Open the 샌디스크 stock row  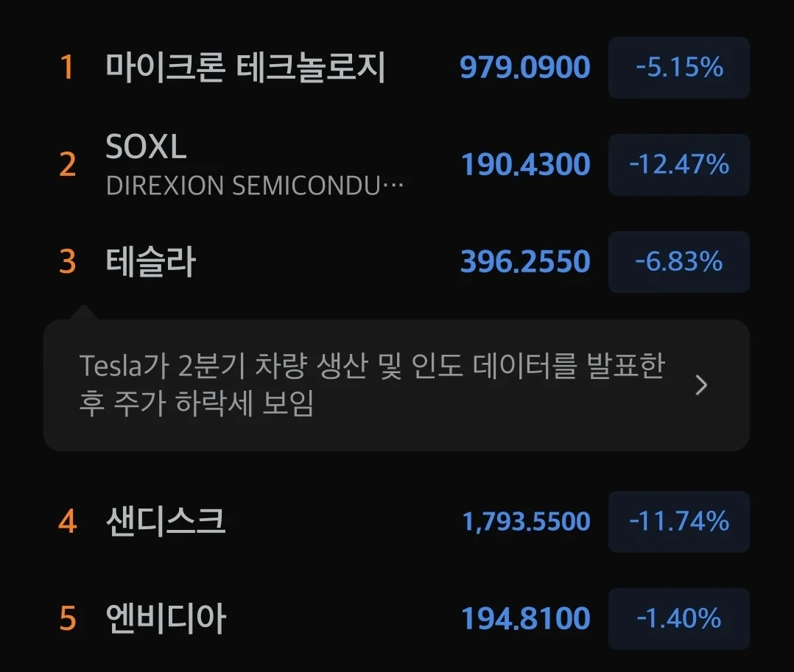[x=396, y=521]
